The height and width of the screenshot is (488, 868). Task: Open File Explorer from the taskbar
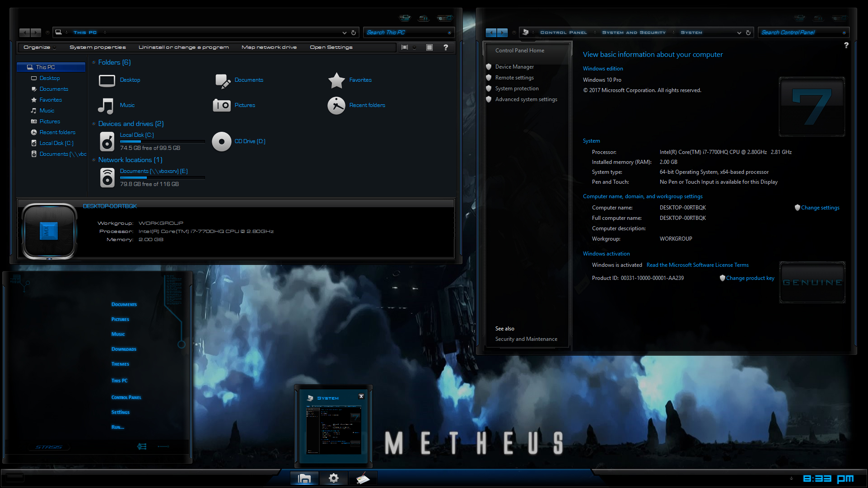(x=304, y=478)
